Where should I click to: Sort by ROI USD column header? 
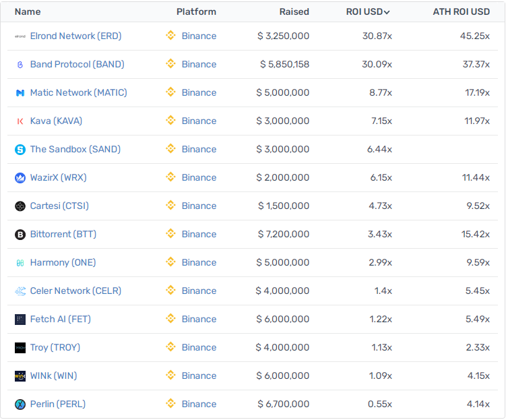(368, 12)
